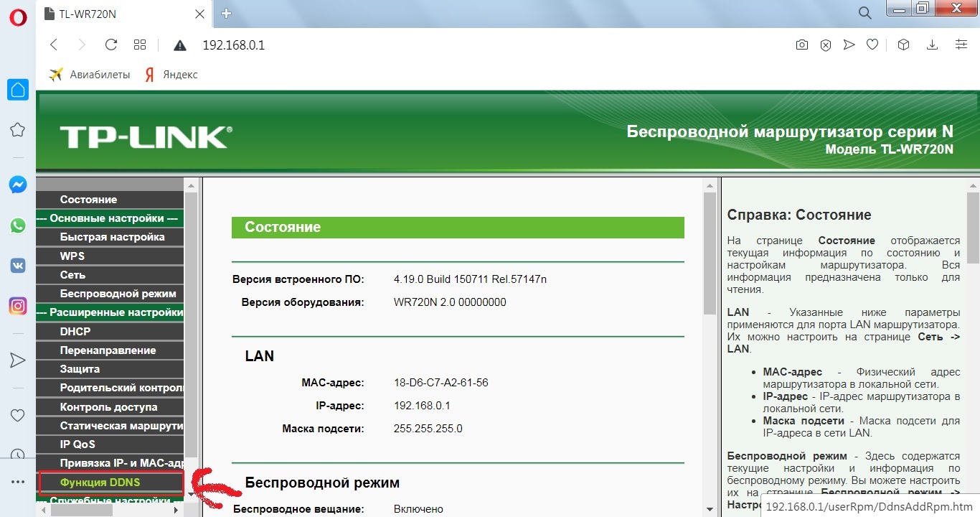Open speed dial grid icon
Viewport: 980px width, 517px height.
click(140, 45)
